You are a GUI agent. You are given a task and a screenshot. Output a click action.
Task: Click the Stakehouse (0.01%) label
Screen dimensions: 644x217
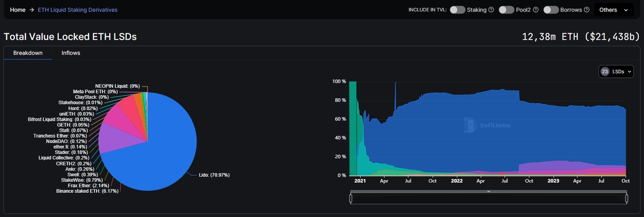point(80,103)
